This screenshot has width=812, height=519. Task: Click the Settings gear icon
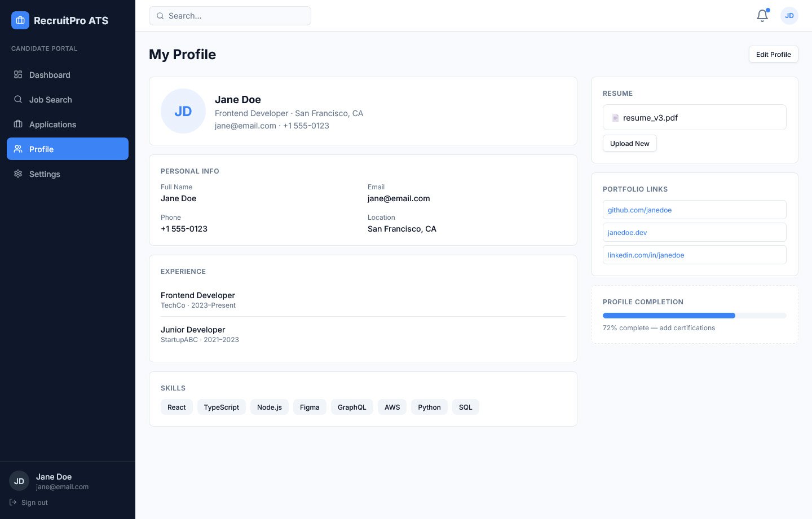[x=18, y=174]
